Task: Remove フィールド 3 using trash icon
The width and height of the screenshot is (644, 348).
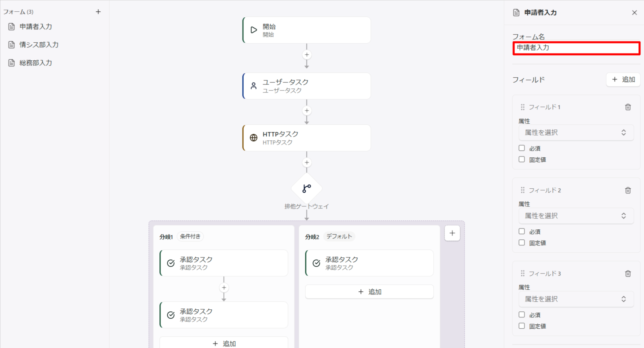Action: (x=628, y=274)
